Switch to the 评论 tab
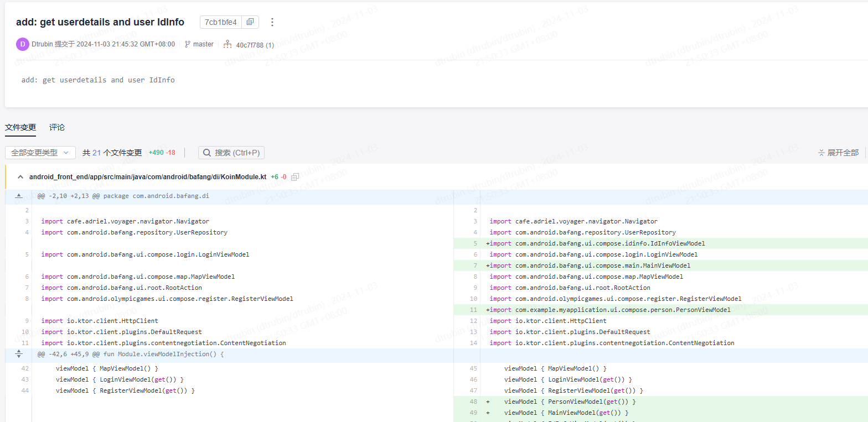Viewport: 868px width, 422px height. pos(57,127)
